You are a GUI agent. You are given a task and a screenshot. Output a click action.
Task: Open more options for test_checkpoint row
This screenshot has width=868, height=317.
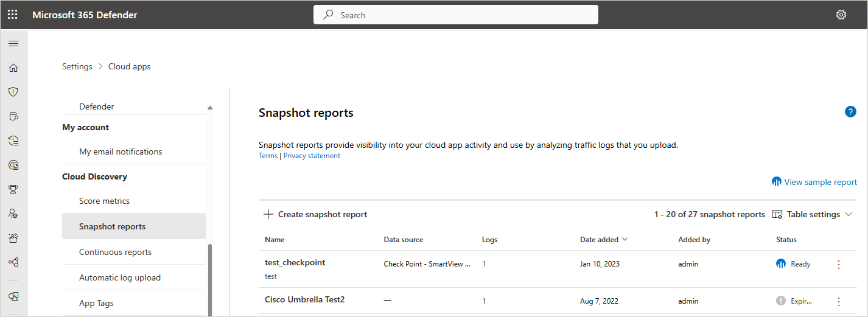839,264
